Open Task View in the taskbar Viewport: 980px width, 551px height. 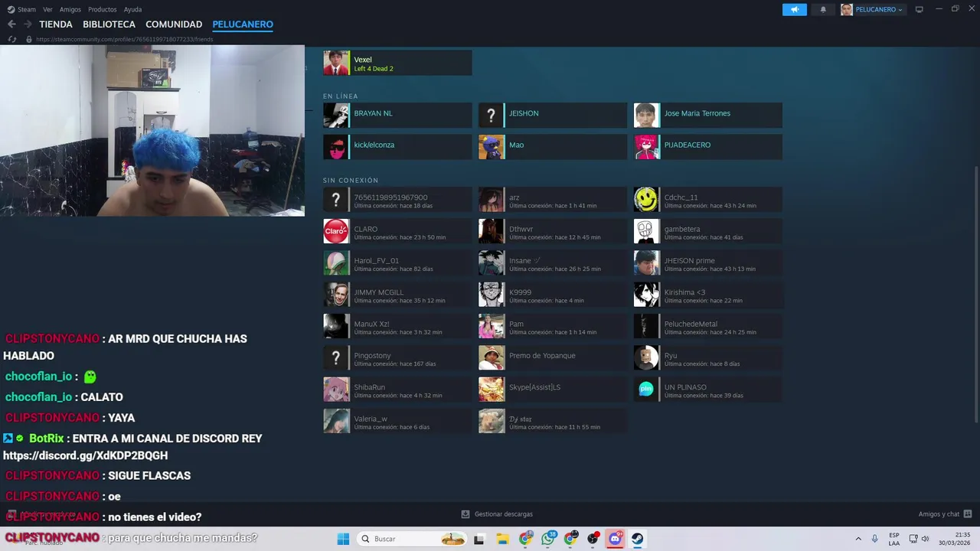[479, 539]
